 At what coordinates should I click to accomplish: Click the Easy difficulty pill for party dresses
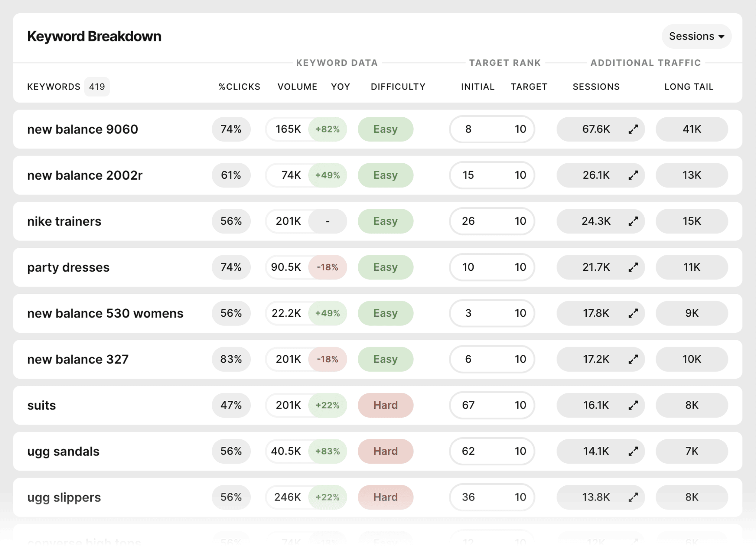click(385, 267)
